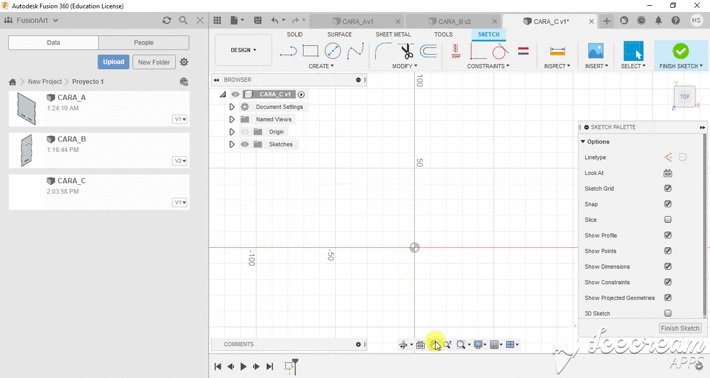Enable the Slice checkbox

[x=667, y=220]
